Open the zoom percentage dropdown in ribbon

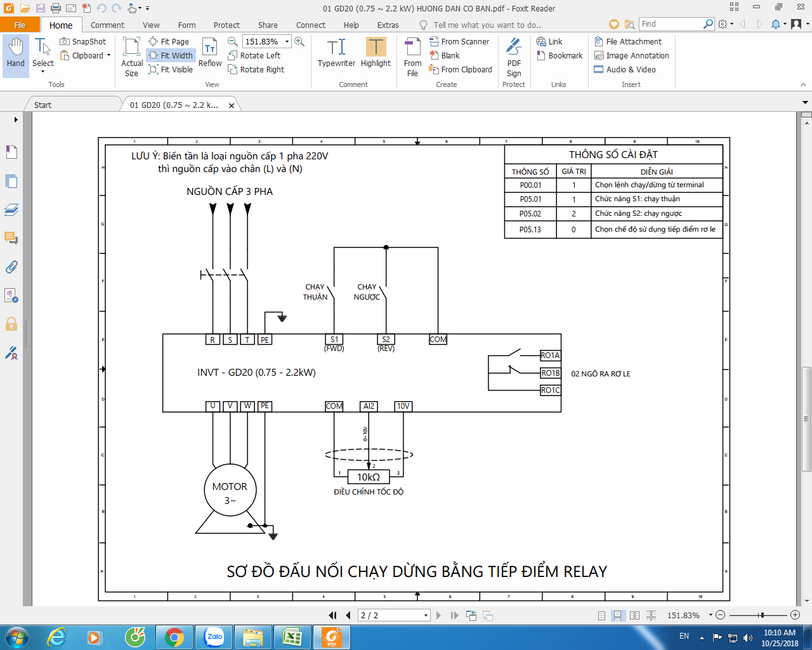tap(287, 41)
